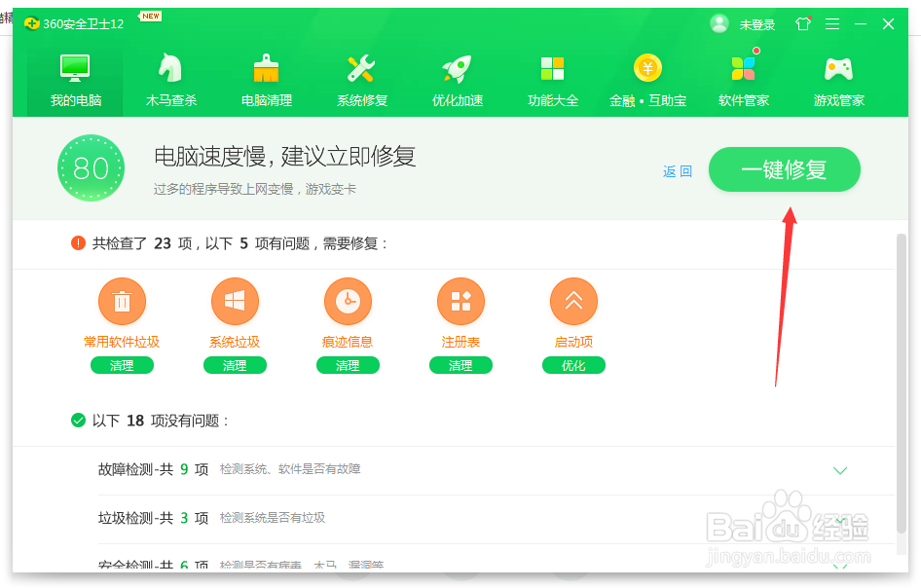Click the 返回 back link
The image size is (921, 588).
677,170
